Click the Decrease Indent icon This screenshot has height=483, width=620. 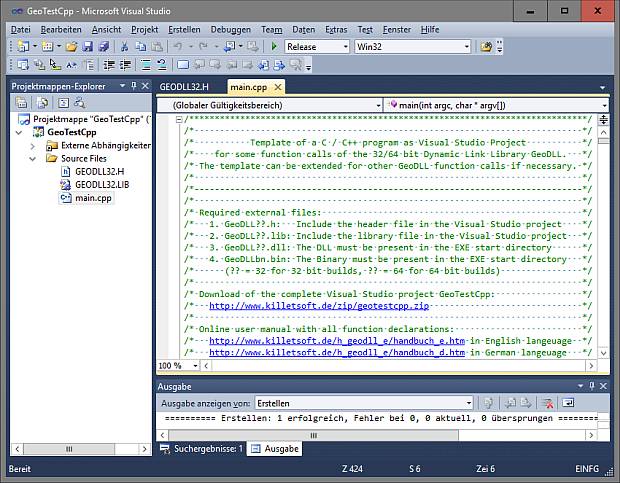(x=109, y=65)
